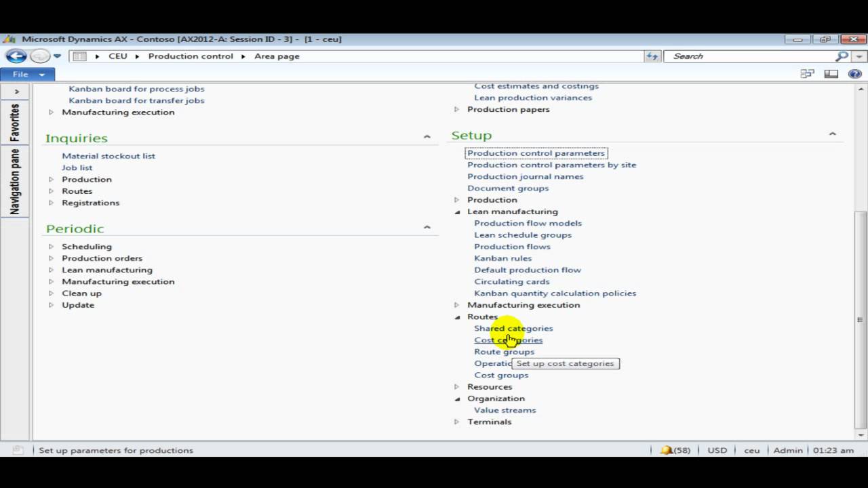Open the File menu

coord(28,74)
